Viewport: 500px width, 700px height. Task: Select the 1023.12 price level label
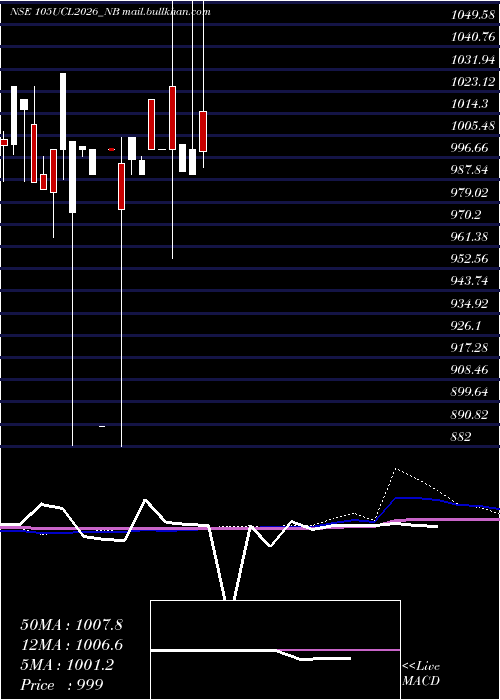coord(473,82)
